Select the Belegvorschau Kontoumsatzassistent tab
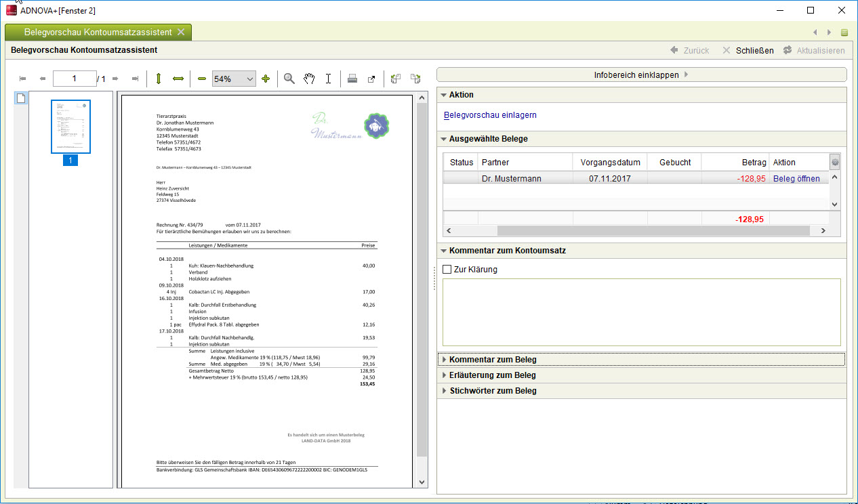The image size is (858, 504). click(98, 32)
